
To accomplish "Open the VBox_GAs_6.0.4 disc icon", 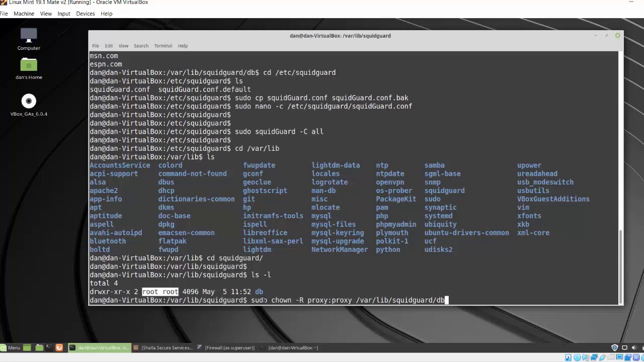I will (x=29, y=106).
